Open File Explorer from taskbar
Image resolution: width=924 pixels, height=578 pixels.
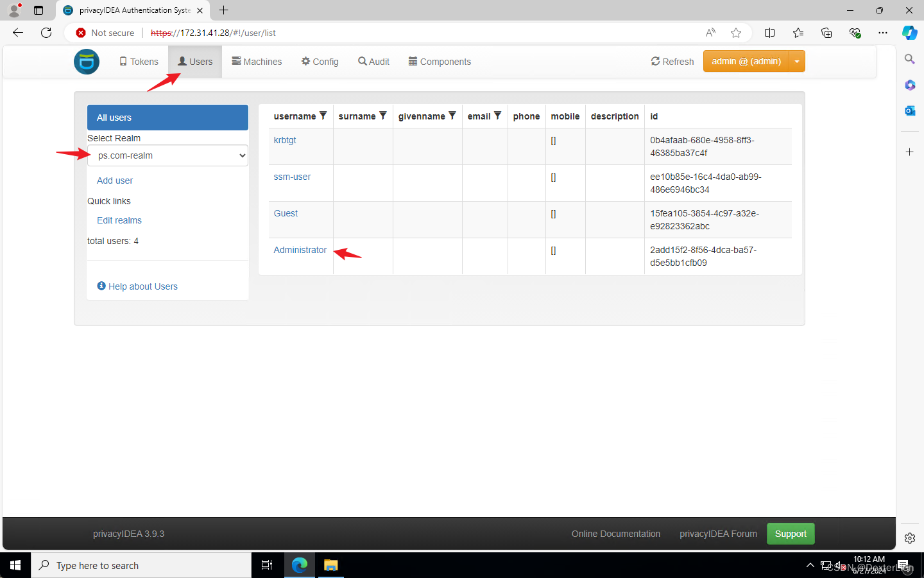pos(330,565)
